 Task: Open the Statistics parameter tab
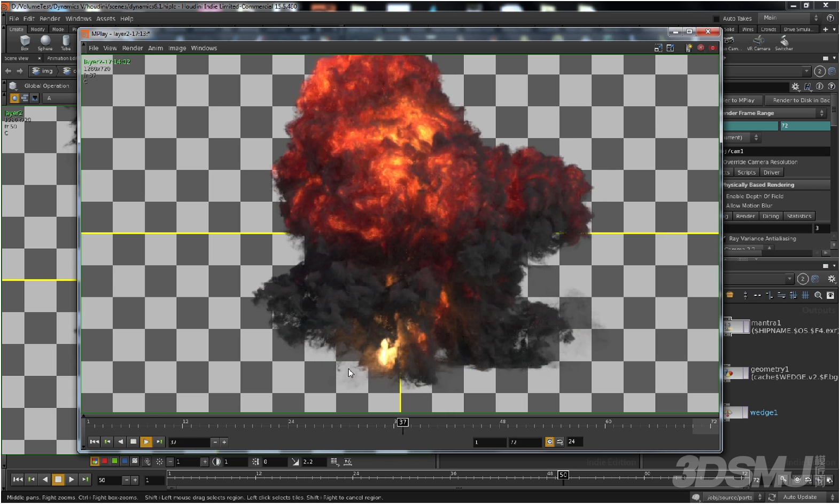pos(799,216)
